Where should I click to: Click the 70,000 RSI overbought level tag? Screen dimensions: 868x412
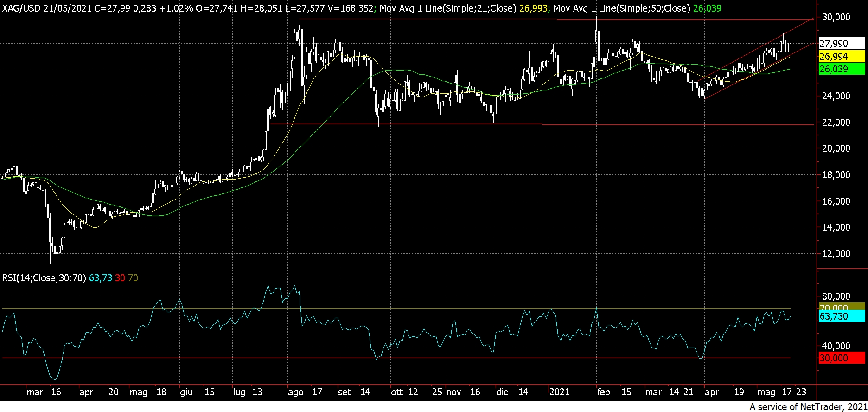(842, 307)
